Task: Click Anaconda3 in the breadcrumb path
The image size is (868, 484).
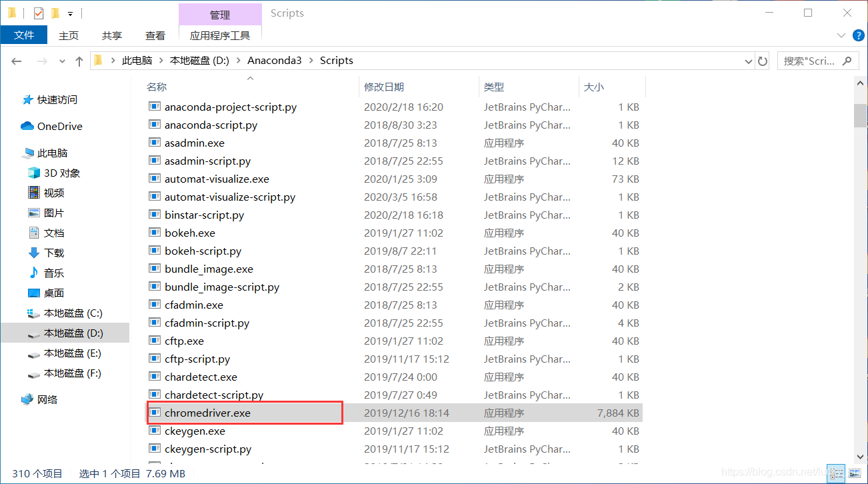Action: coord(275,61)
